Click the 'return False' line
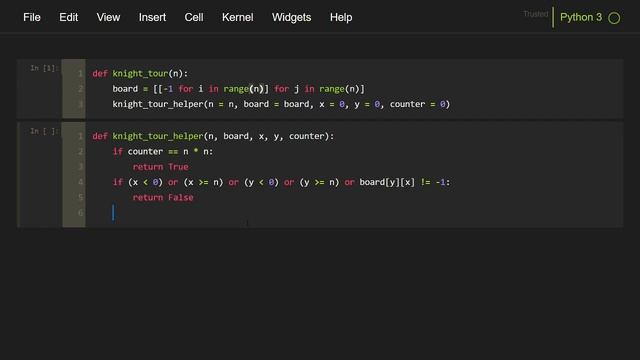 [163, 198]
